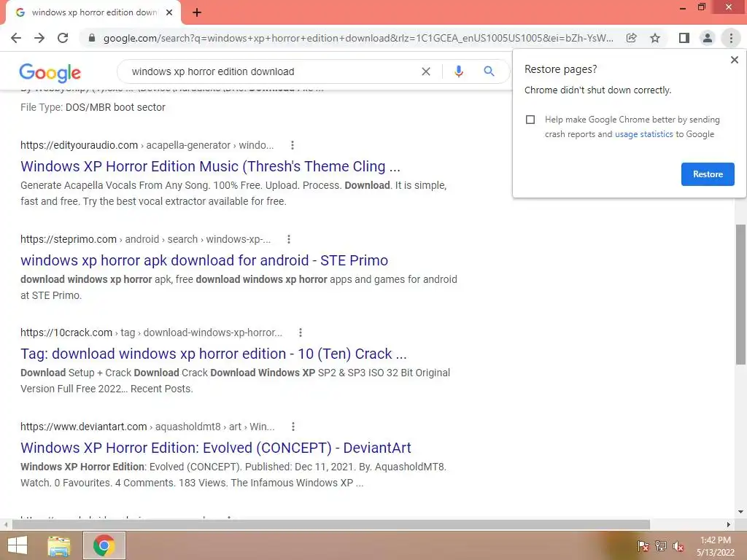Bookmark this page with the star icon
747x560 pixels.
point(655,38)
